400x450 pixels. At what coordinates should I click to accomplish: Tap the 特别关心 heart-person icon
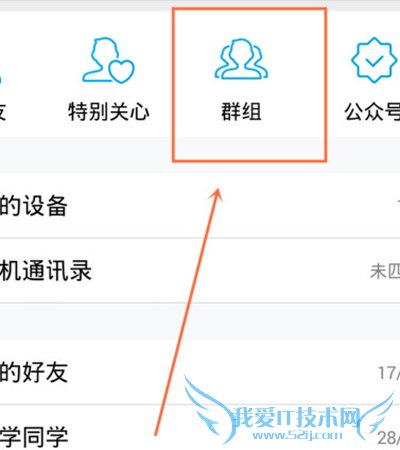108,60
